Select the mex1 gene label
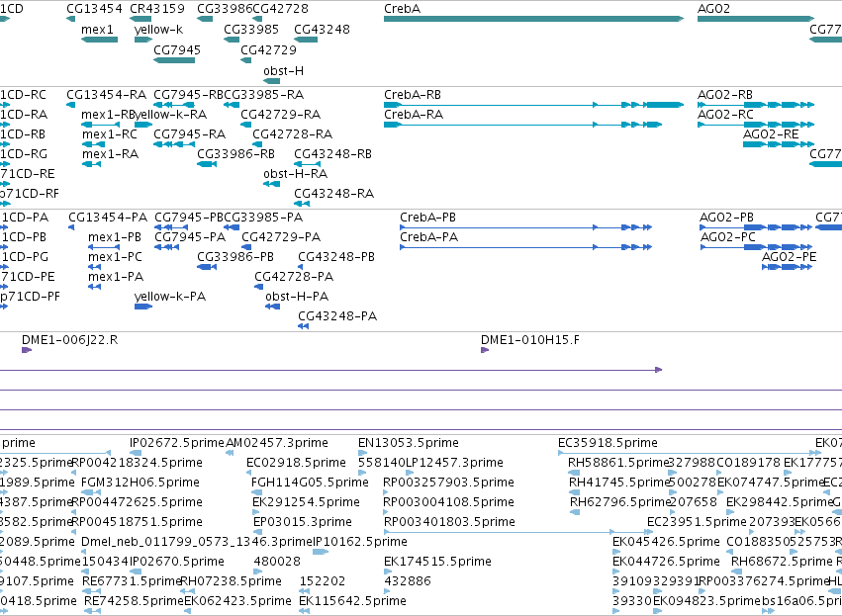 [97, 29]
